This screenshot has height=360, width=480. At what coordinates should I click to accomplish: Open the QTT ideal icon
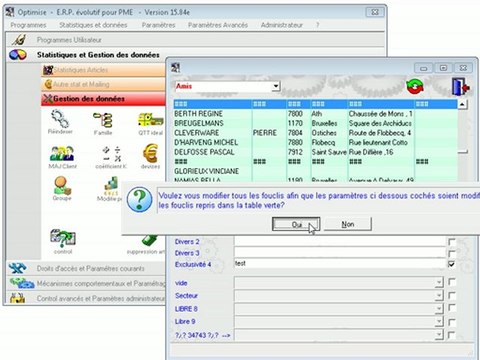coord(151,120)
